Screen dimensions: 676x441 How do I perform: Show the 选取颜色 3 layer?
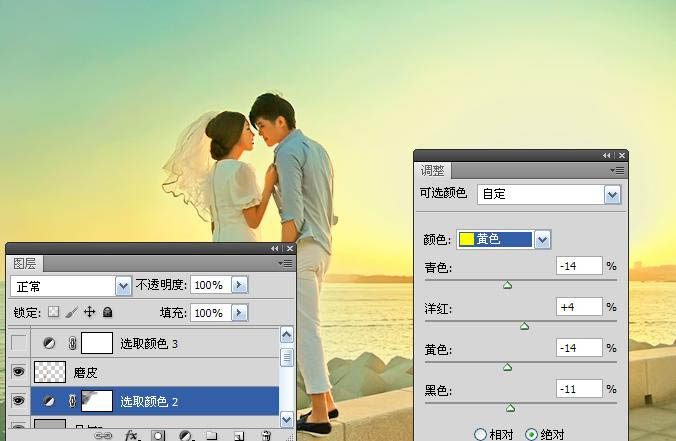click(x=16, y=343)
